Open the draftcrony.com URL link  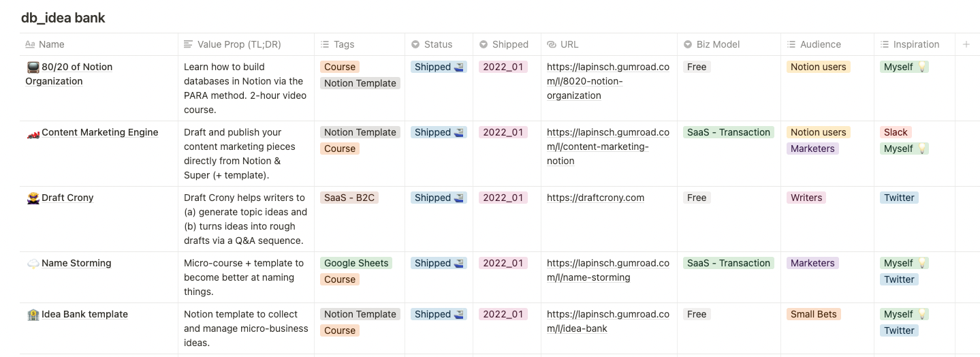tap(595, 198)
